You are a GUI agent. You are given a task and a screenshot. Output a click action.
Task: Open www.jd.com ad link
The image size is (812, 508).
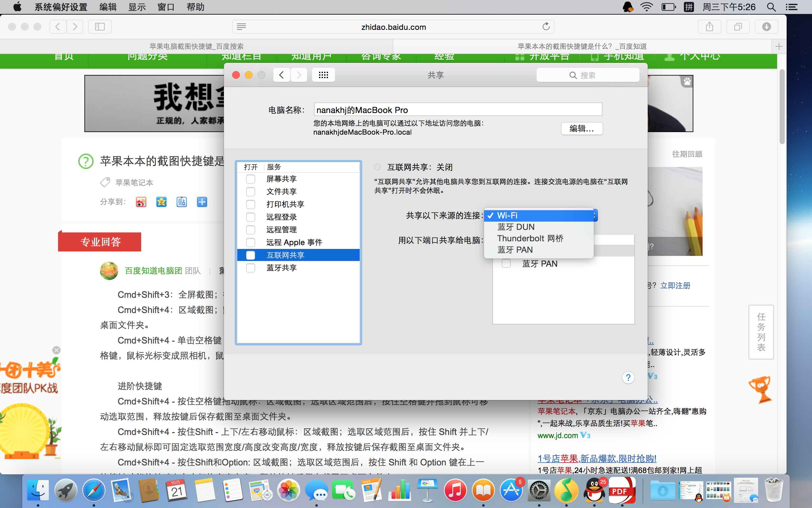pos(557,435)
